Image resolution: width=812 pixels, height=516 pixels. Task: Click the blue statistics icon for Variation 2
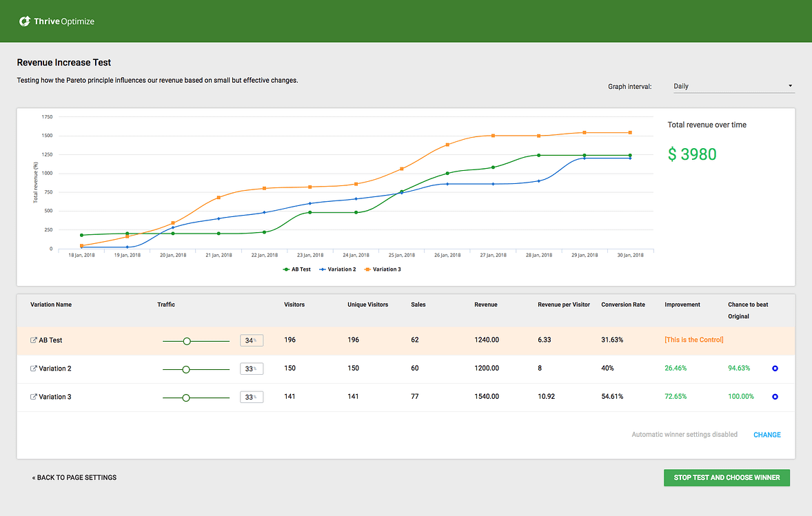[775, 368]
